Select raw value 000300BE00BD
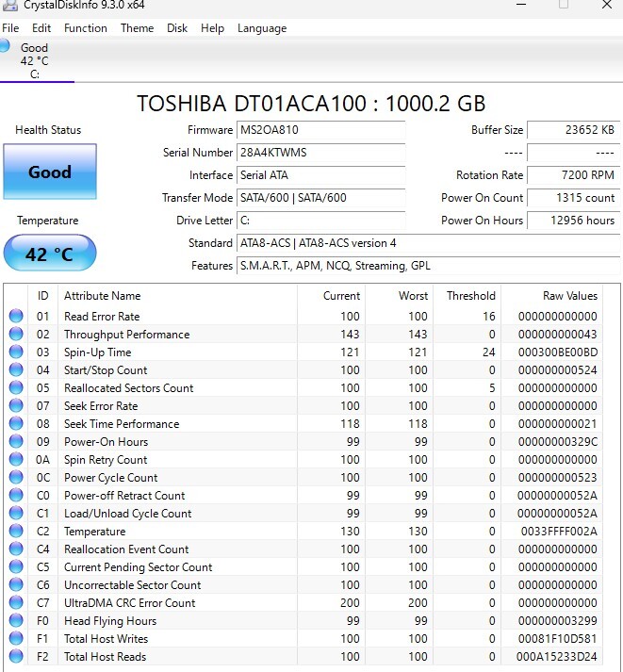The width and height of the screenshot is (623, 672). tap(557, 352)
